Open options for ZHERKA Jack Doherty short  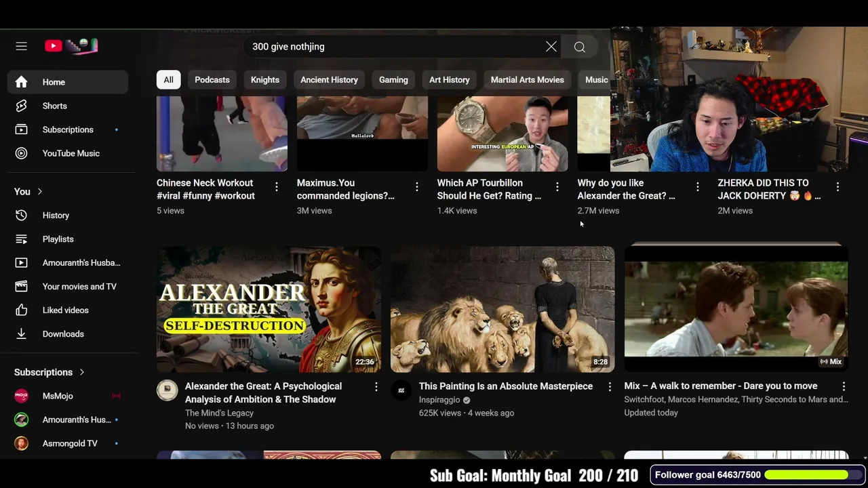click(x=838, y=187)
